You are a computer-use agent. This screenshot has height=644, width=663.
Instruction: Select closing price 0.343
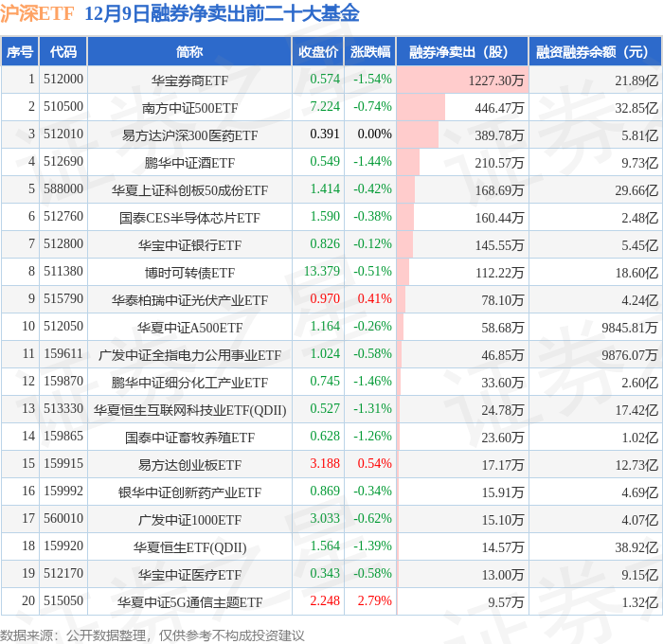point(325,573)
